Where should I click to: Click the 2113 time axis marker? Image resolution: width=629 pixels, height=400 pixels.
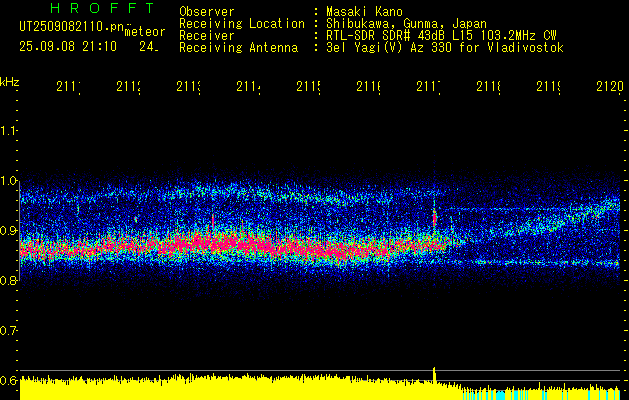pos(189,87)
